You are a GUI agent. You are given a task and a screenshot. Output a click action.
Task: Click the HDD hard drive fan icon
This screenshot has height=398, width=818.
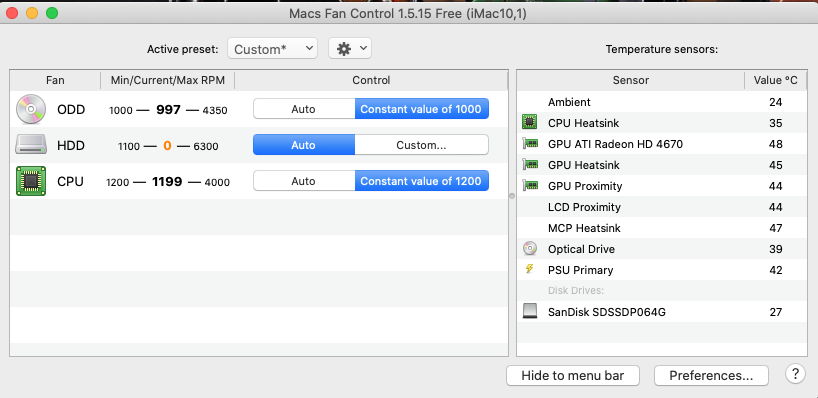coord(30,145)
